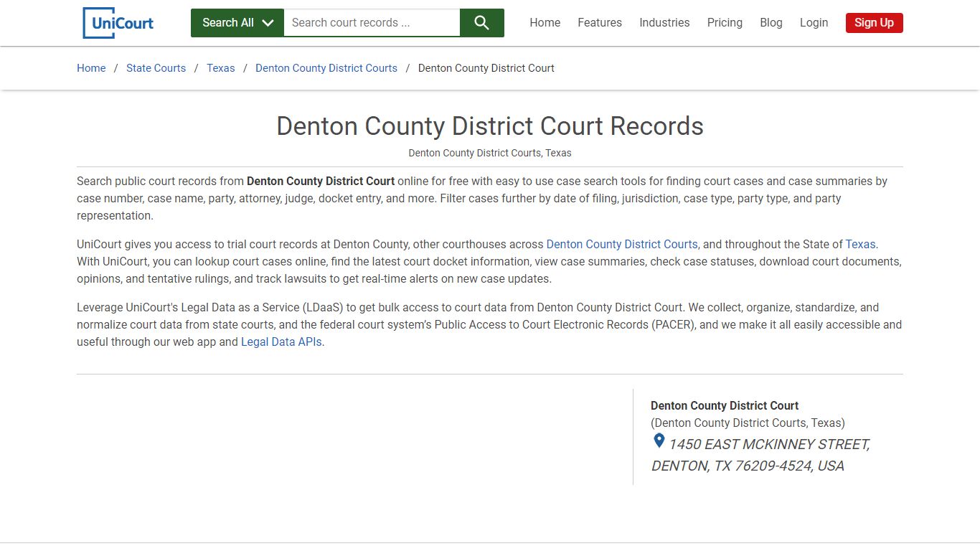Click the DENTON, TX 76209-4524, USA line
Image resolution: width=980 pixels, height=551 pixels.
(748, 466)
